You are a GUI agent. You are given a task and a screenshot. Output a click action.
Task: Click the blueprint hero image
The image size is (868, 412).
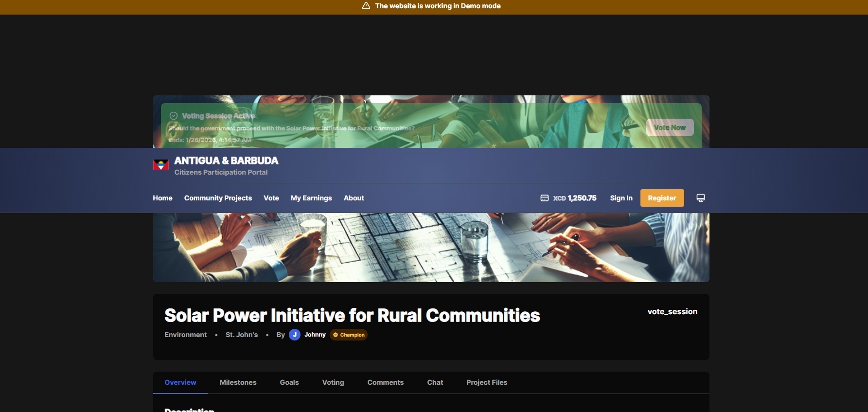431,248
